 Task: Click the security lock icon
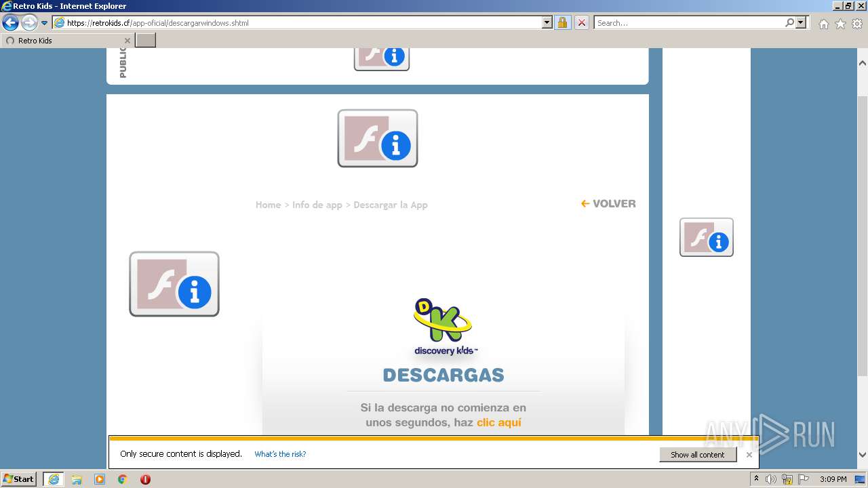[x=562, y=22]
